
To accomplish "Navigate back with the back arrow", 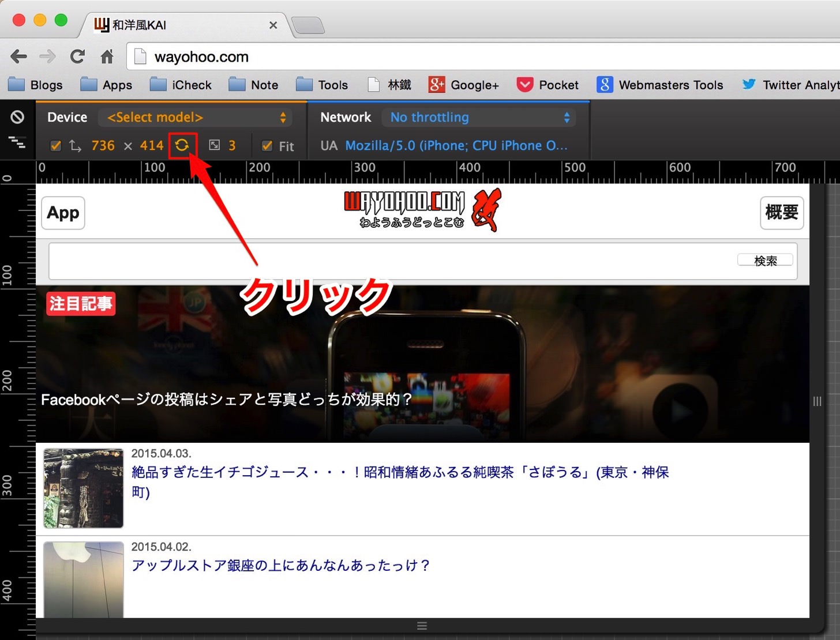I will (18, 57).
